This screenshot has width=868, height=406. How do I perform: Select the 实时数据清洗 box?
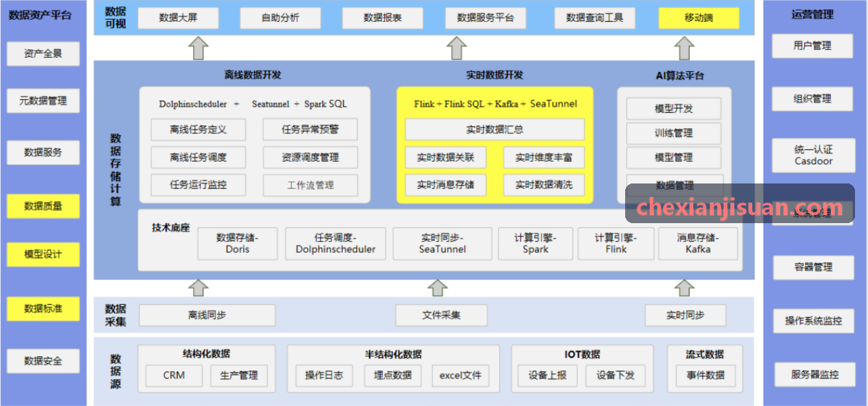[544, 185]
